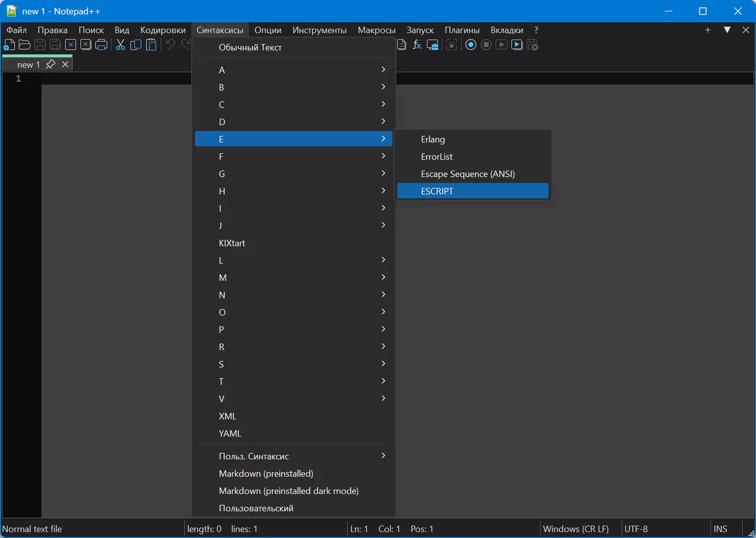756x538 pixels.
Task: Choose Обычный Текст syntax
Action: [294, 47]
